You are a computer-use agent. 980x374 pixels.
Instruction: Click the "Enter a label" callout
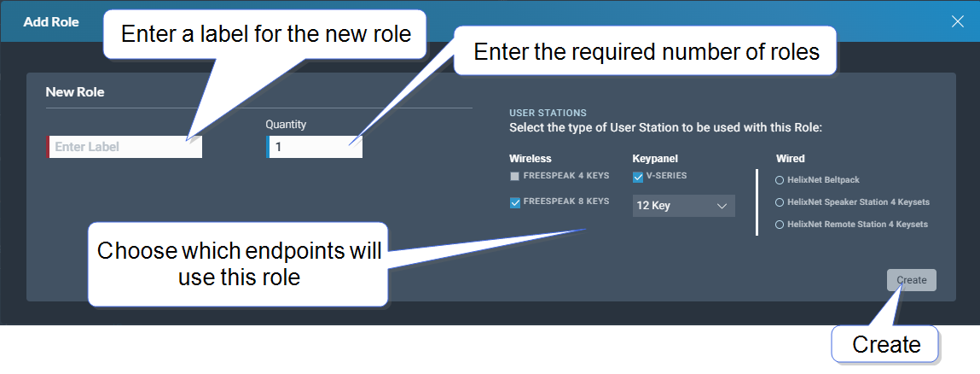tap(266, 34)
